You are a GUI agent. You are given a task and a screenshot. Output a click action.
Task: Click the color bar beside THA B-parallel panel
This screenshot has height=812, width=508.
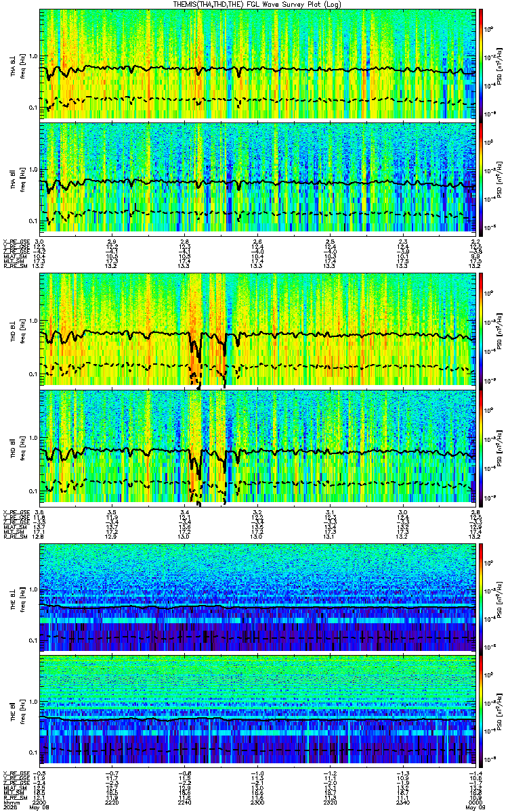481,178
